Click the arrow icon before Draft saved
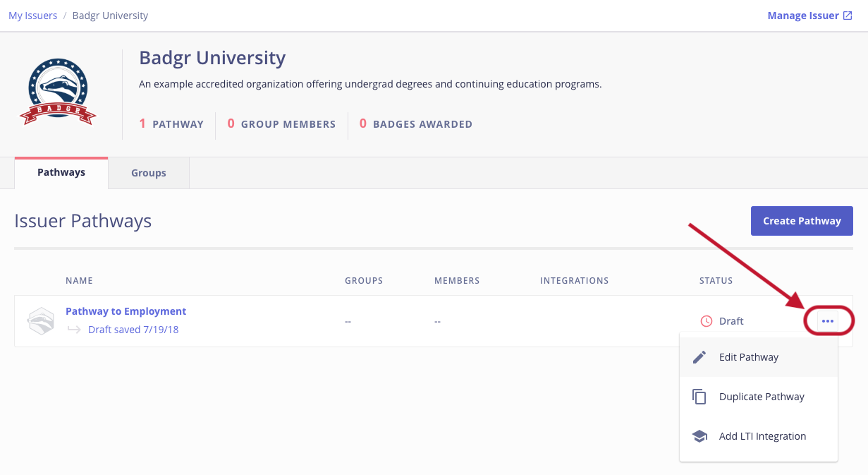The width and height of the screenshot is (868, 475). point(74,330)
